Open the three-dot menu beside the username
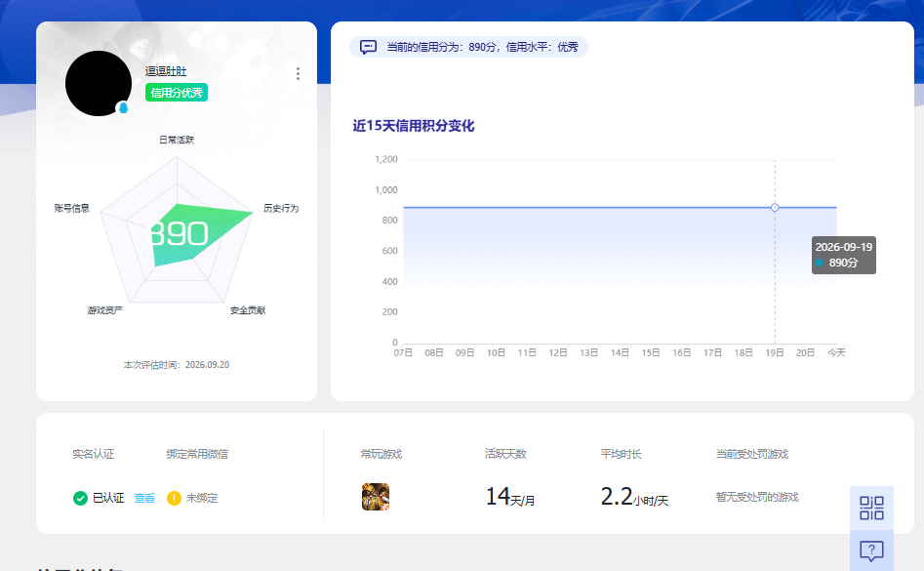Image resolution: width=924 pixels, height=571 pixels. pyautogui.click(x=298, y=73)
